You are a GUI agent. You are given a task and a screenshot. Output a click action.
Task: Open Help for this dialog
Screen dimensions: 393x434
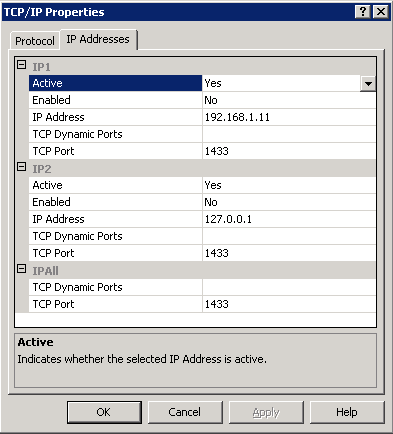[347, 412]
